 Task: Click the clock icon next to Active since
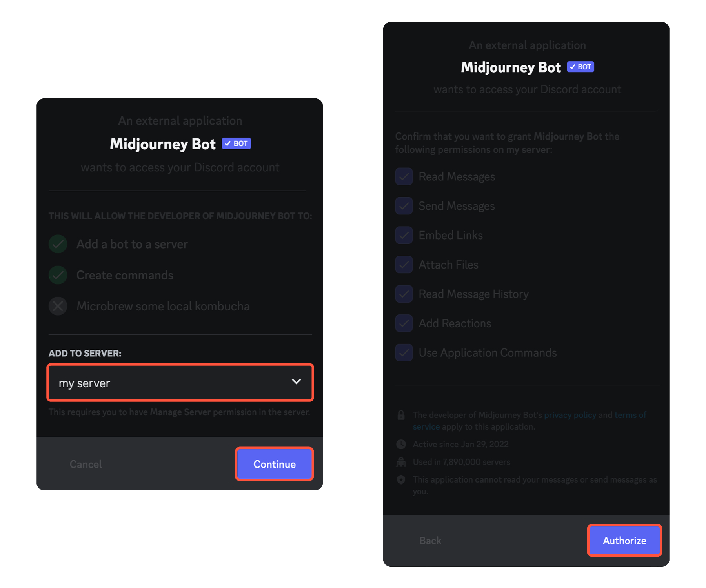click(x=401, y=444)
